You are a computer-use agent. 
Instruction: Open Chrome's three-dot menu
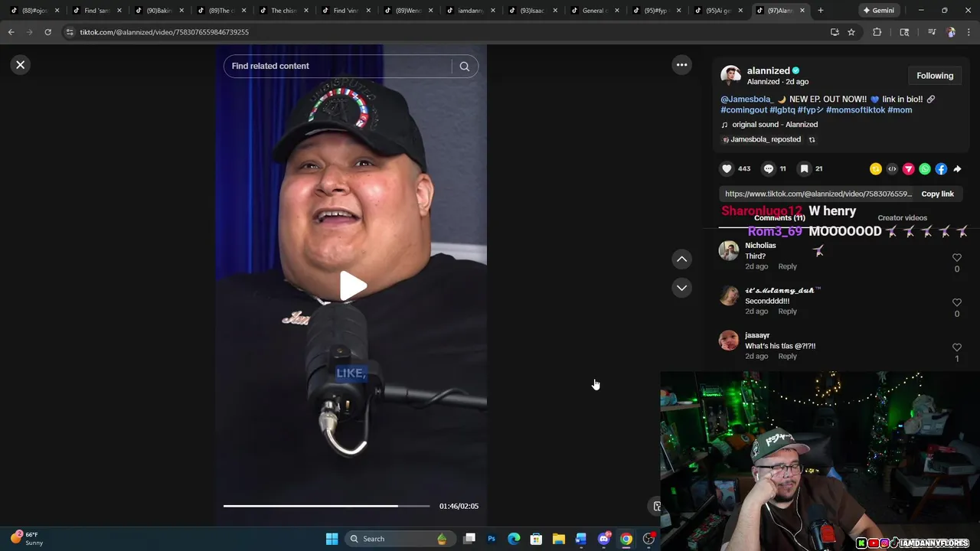(x=969, y=32)
